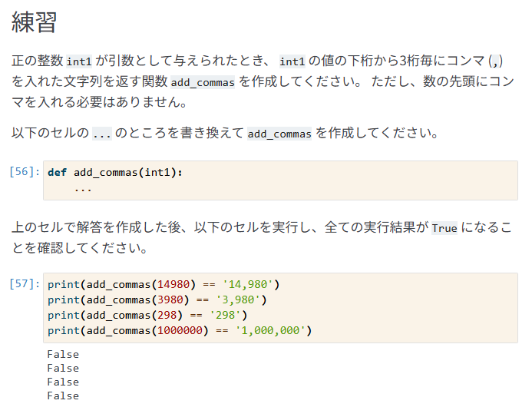This screenshot has height=417, width=532.
Task: Click the inline code True in the paragraph
Action: point(444,228)
